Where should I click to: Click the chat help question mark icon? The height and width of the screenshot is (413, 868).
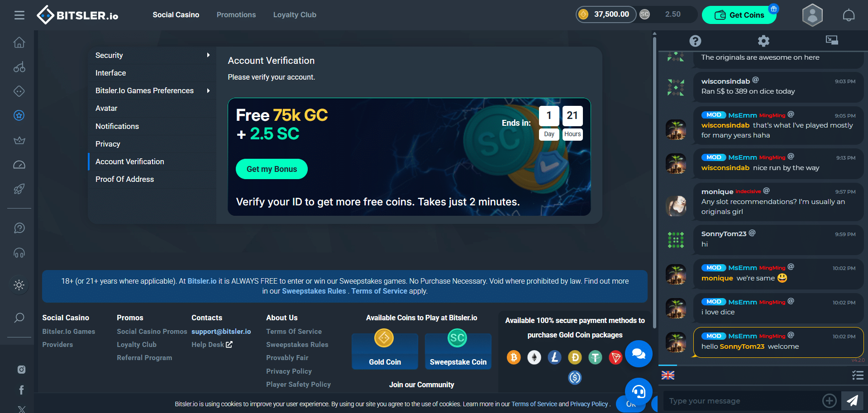(x=695, y=41)
